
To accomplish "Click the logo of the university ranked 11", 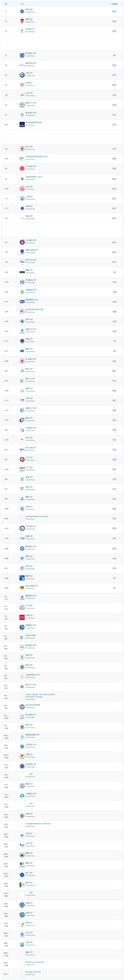I will coord(22,12).
